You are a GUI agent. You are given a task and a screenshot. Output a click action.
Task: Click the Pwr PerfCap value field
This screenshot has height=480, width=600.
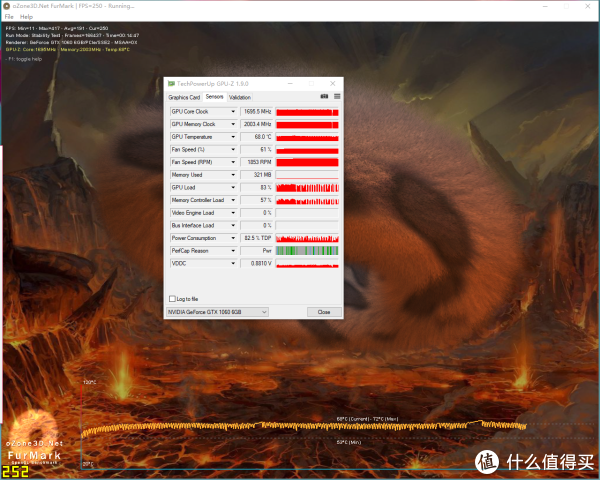pos(256,250)
